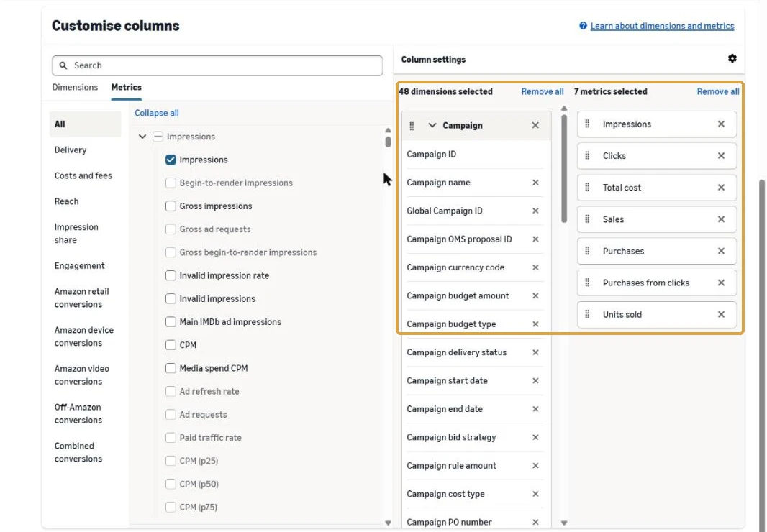Click drag handle of Sales metric
The height and width of the screenshot is (532, 767).
(587, 219)
